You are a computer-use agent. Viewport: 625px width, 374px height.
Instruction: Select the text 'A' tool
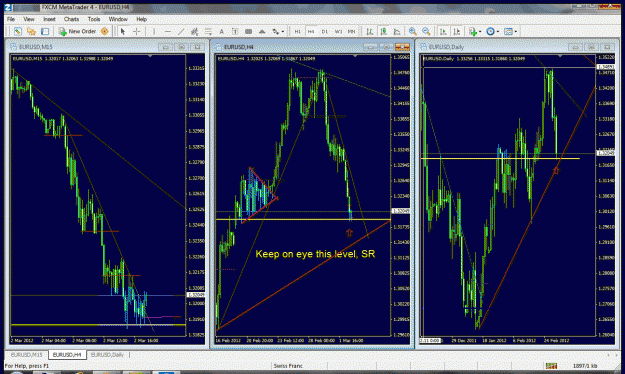click(x=222, y=31)
